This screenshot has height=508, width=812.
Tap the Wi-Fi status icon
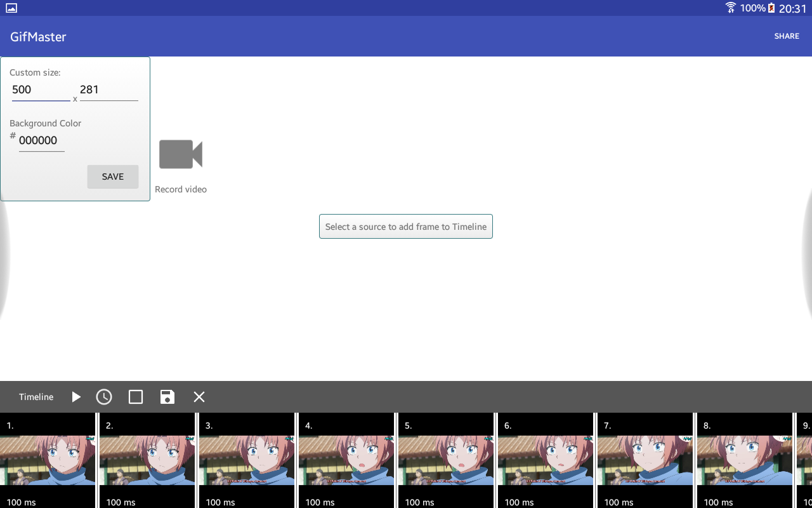pos(731,8)
